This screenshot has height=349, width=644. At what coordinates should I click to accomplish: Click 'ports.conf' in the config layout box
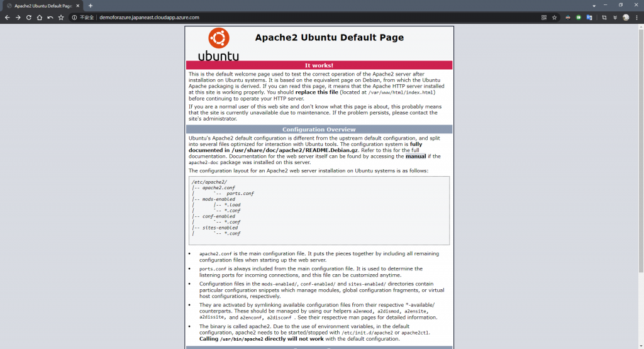(x=240, y=194)
